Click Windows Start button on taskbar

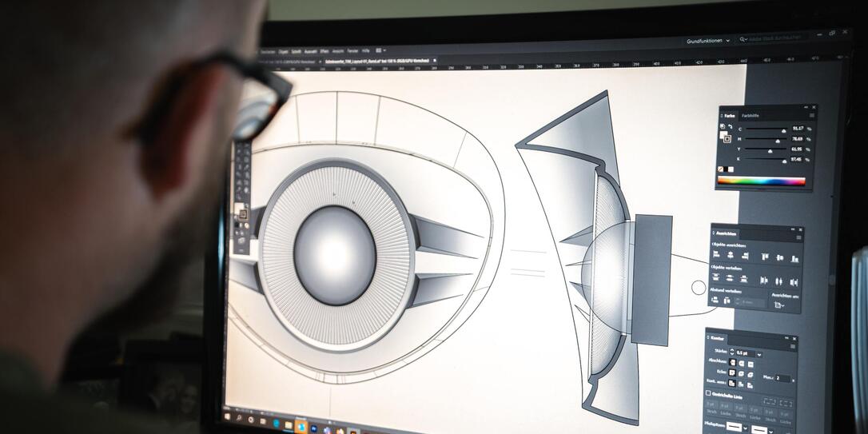point(228,415)
